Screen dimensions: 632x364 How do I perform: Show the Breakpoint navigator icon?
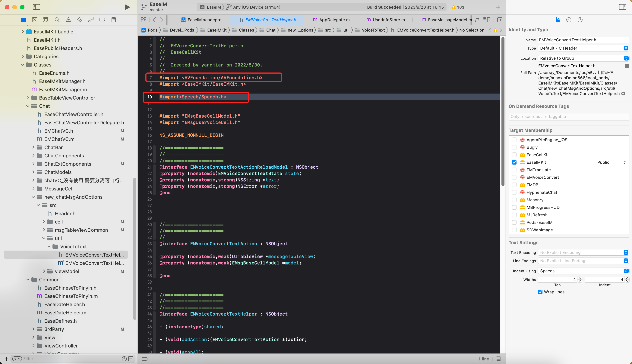102,20
